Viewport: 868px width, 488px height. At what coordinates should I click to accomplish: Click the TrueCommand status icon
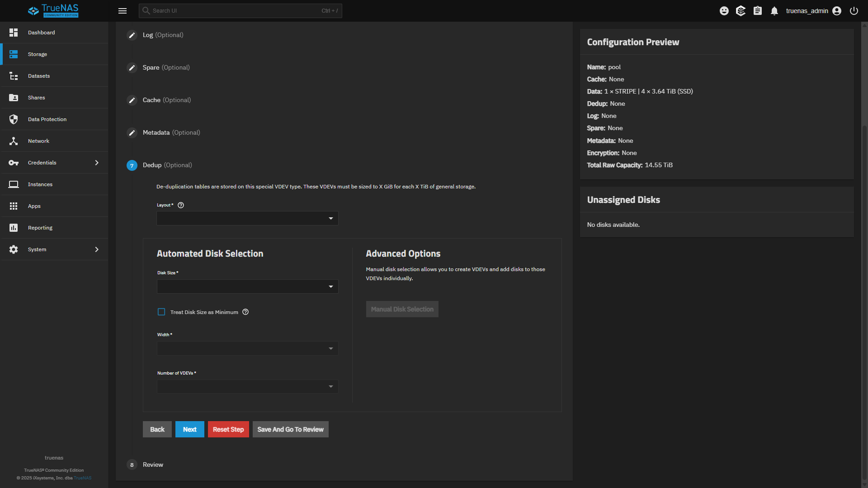(x=741, y=11)
